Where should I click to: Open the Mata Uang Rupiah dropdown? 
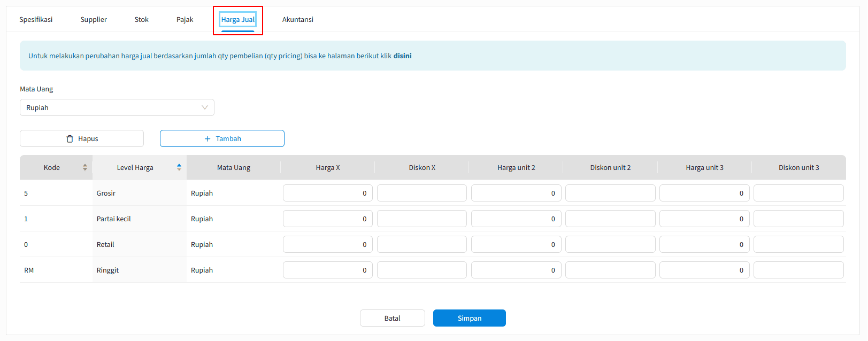(x=117, y=107)
